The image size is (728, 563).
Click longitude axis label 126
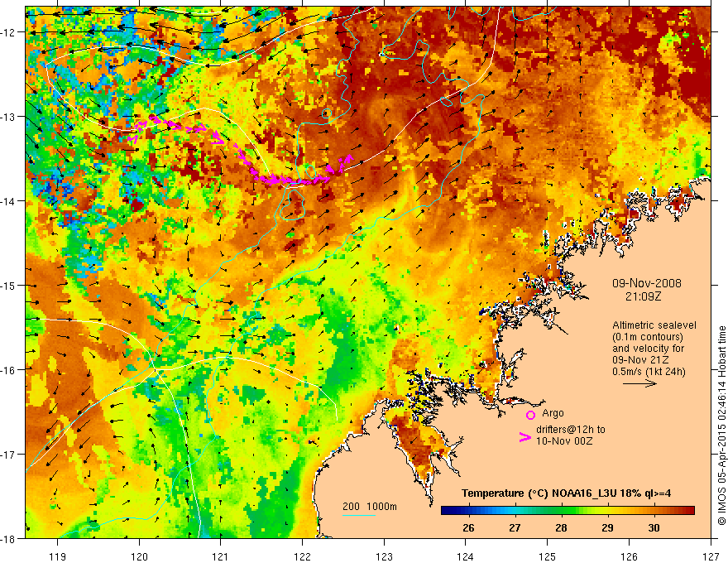point(629,556)
